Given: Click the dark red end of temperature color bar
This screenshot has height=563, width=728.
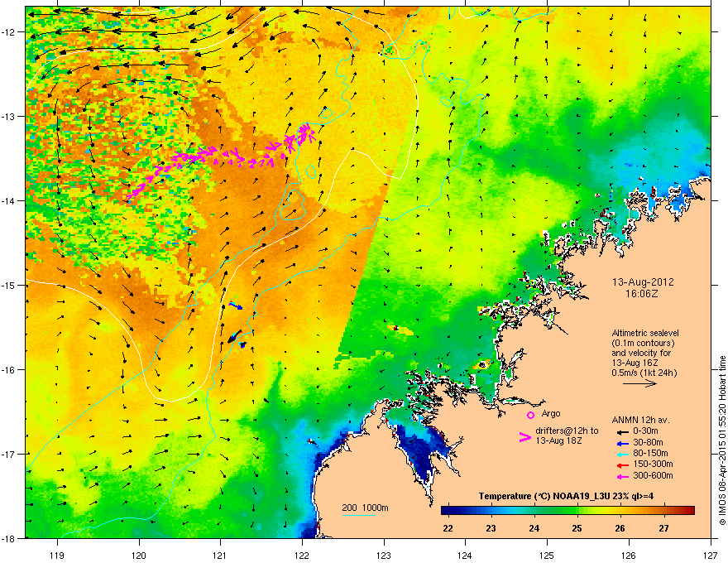Looking at the screenshot, I should (x=690, y=511).
